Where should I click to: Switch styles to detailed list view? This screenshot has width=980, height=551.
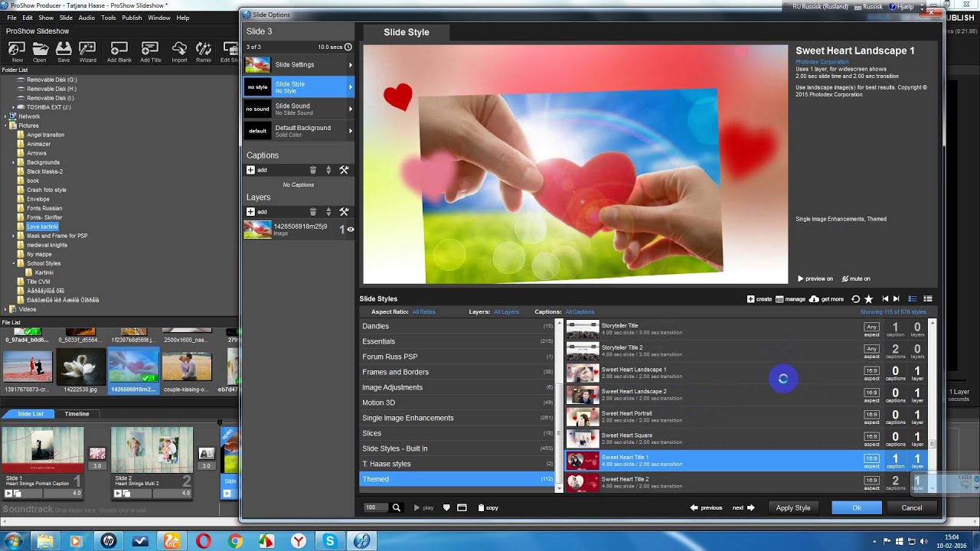point(913,299)
